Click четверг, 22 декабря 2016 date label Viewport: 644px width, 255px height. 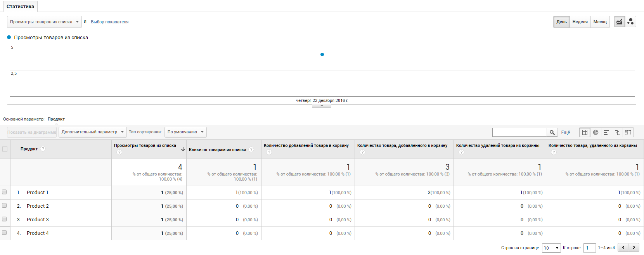pyautogui.click(x=322, y=100)
